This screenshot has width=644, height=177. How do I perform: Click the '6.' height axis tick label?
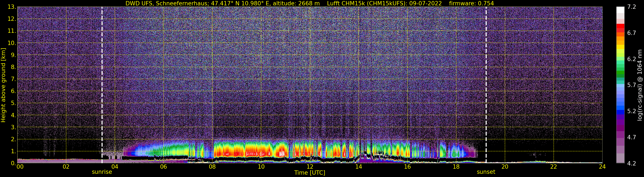pos(13,91)
